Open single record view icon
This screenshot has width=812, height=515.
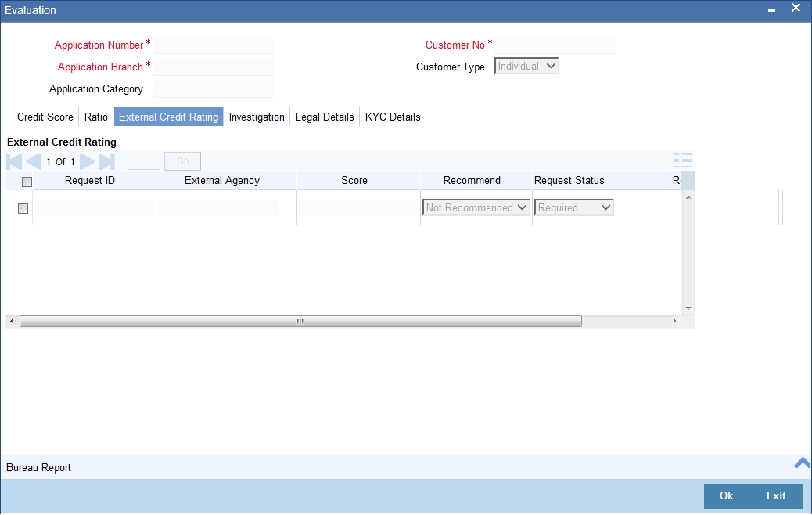pos(683,160)
